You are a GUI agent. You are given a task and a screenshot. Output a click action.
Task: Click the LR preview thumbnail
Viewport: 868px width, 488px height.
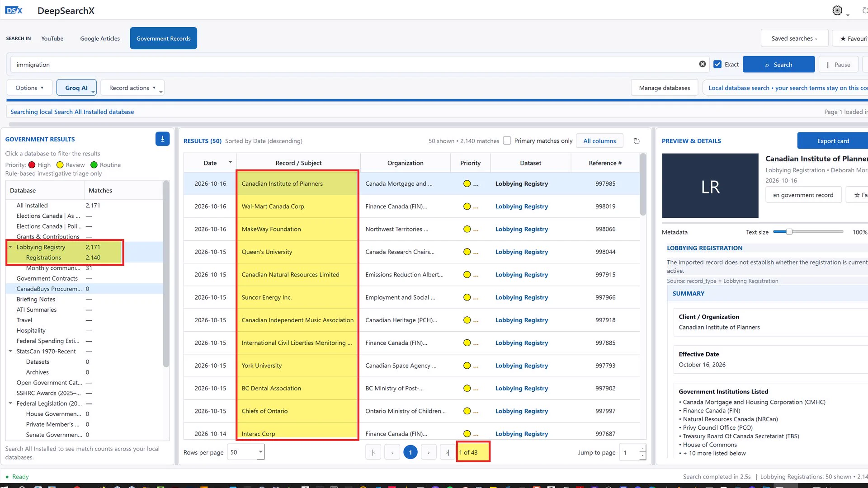(x=710, y=186)
